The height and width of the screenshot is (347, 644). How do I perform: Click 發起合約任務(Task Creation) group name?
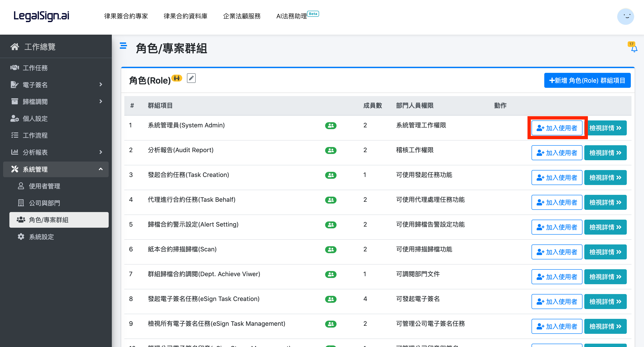coord(188,175)
